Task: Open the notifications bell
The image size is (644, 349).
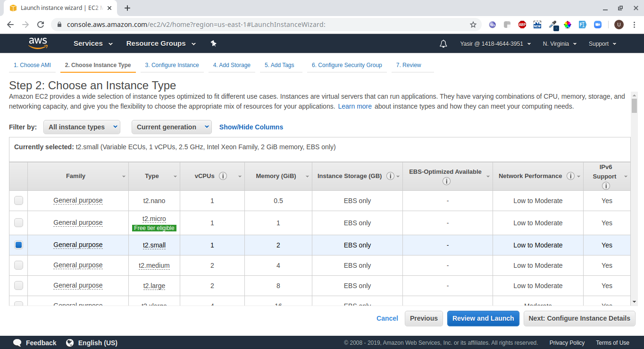Action: tap(443, 44)
